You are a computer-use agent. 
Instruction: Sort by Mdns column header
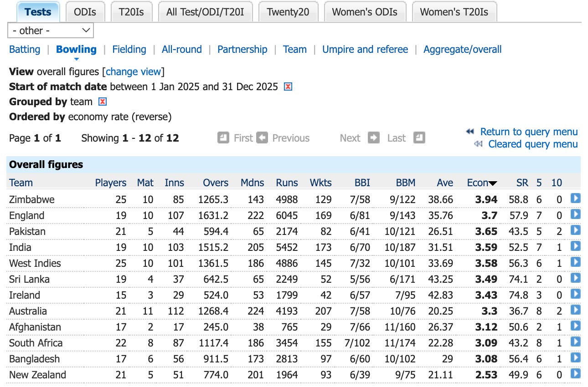[253, 183]
